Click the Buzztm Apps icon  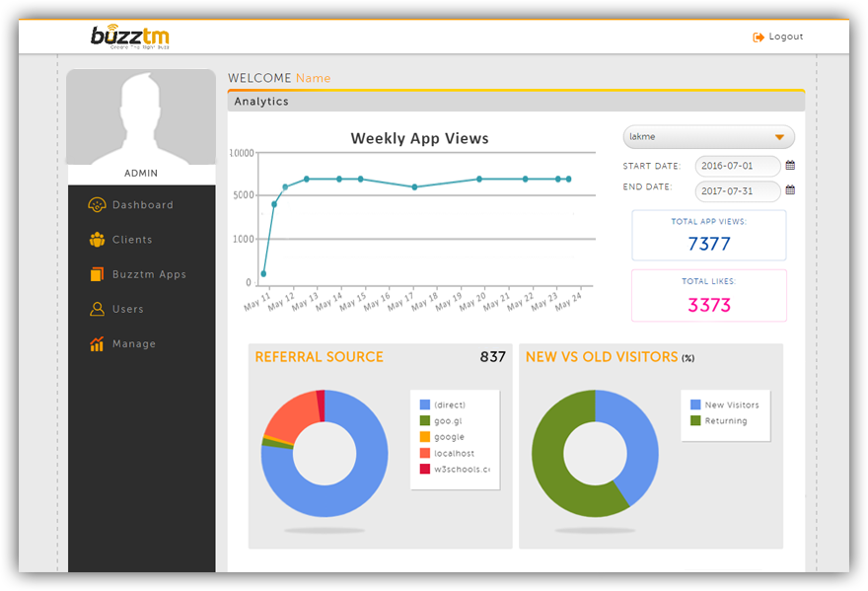97,274
